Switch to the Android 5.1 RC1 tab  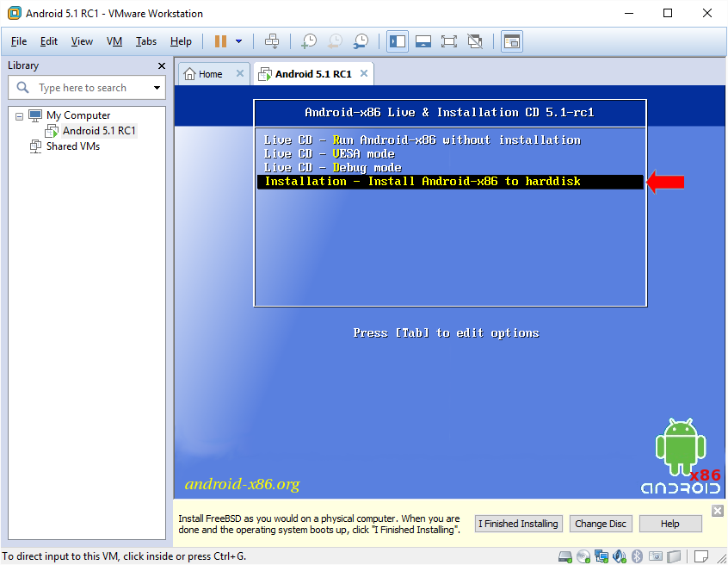[313, 74]
